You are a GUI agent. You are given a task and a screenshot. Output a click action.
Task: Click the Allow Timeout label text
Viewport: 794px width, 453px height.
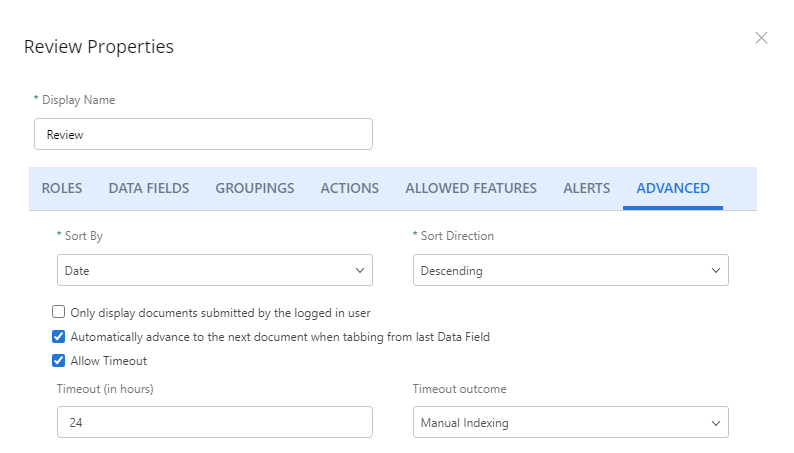[109, 361]
